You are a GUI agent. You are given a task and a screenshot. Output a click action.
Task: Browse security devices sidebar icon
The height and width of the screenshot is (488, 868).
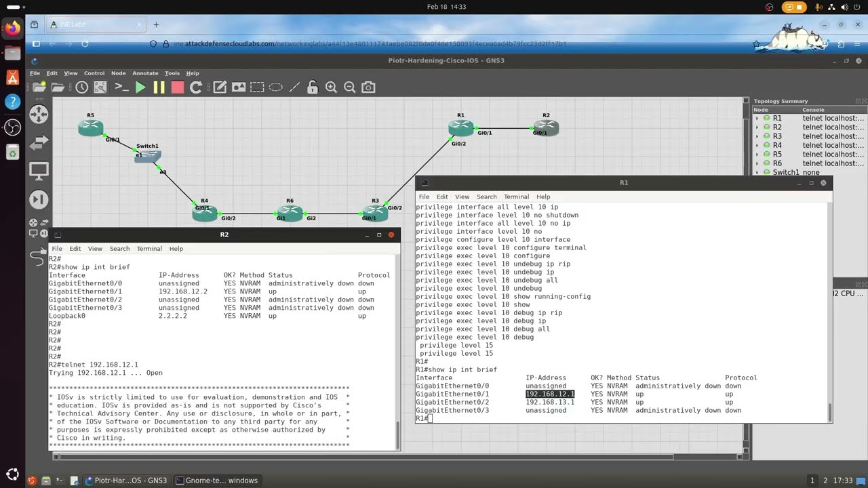point(39,199)
